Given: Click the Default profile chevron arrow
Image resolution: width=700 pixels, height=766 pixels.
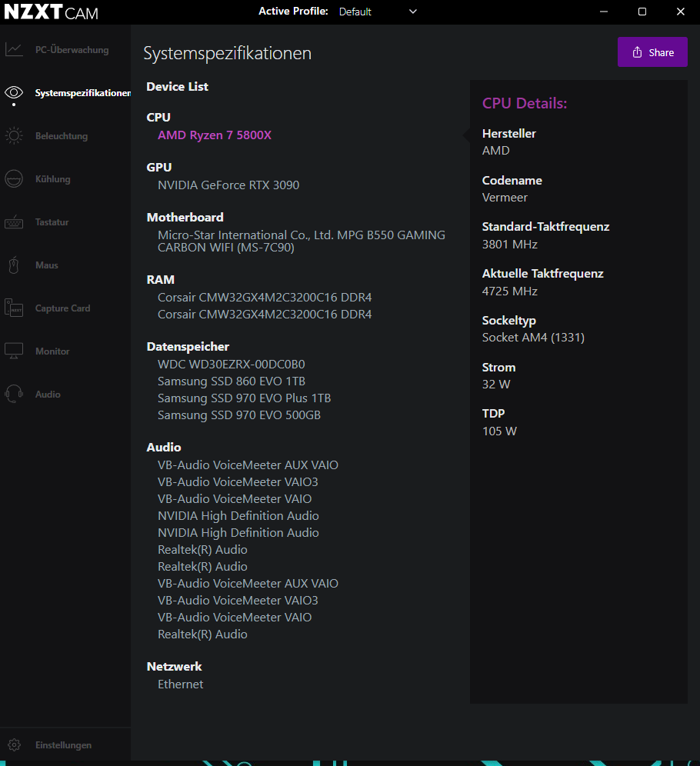Looking at the screenshot, I should tap(413, 12).
